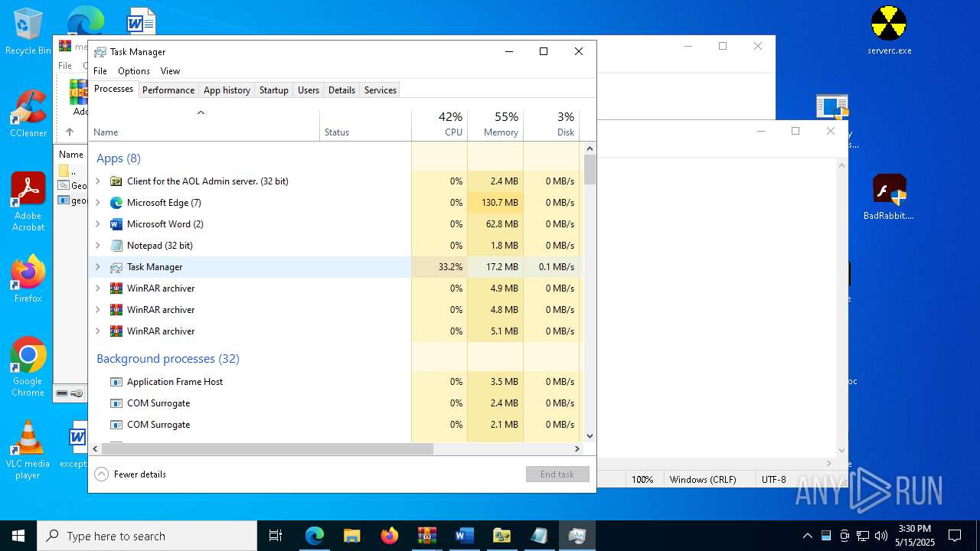Open the File menu in Task Manager

[x=100, y=70]
